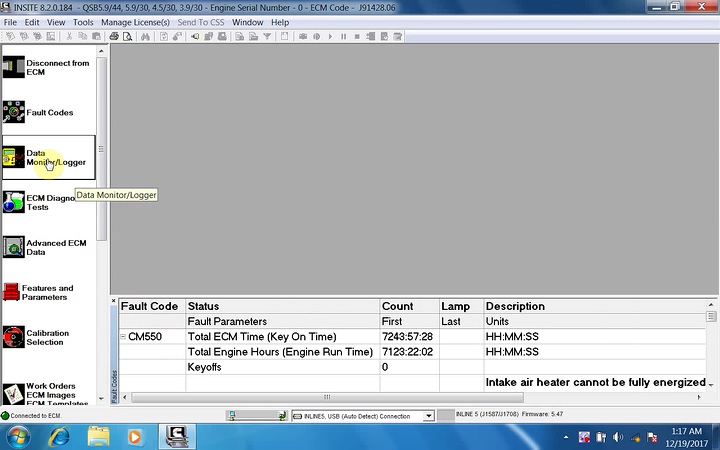Click Intake air heater description text
Image resolution: width=720 pixels, height=450 pixels.
click(x=596, y=382)
